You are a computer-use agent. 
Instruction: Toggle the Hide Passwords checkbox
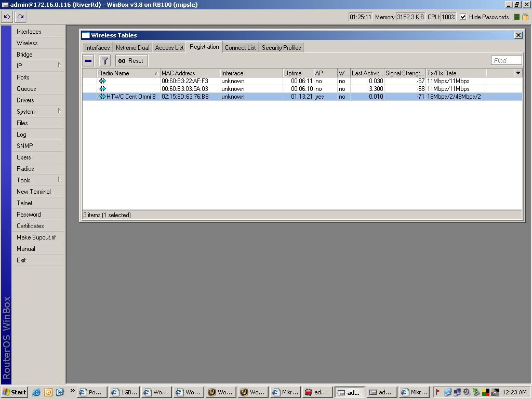coord(463,17)
